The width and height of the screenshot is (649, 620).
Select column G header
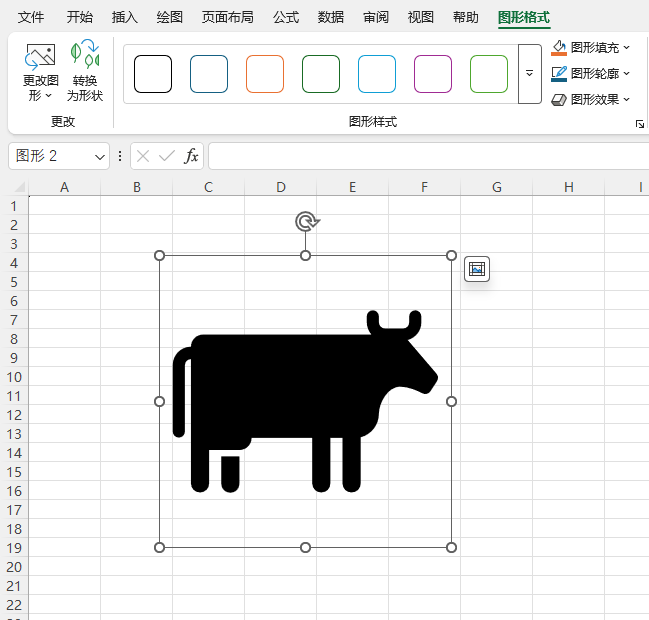pos(497,187)
